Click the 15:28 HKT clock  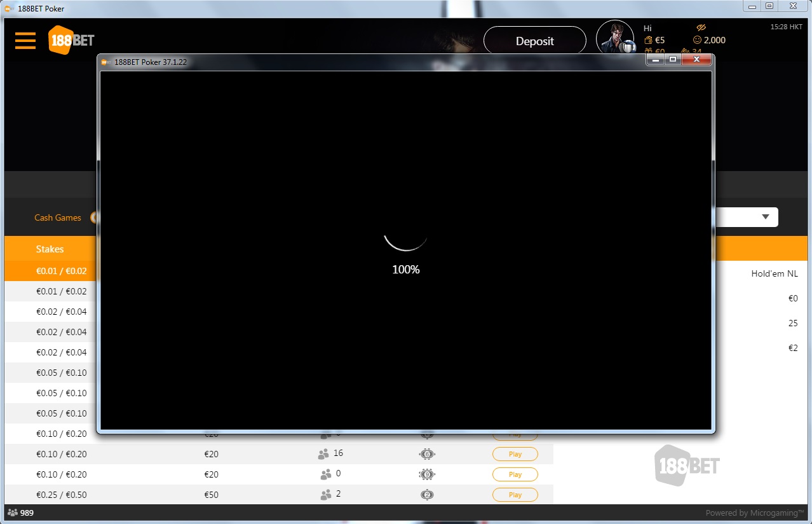pyautogui.click(x=786, y=27)
